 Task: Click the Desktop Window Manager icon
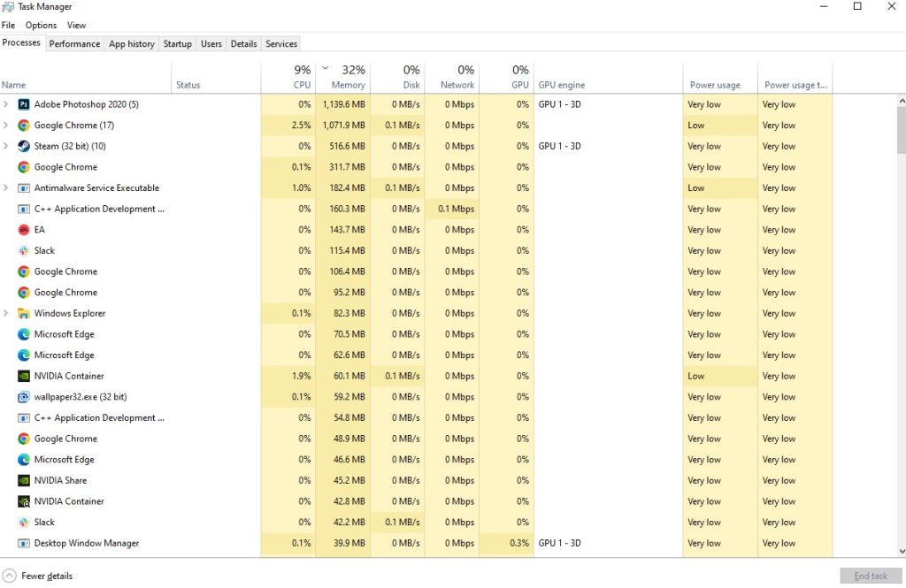(x=24, y=544)
